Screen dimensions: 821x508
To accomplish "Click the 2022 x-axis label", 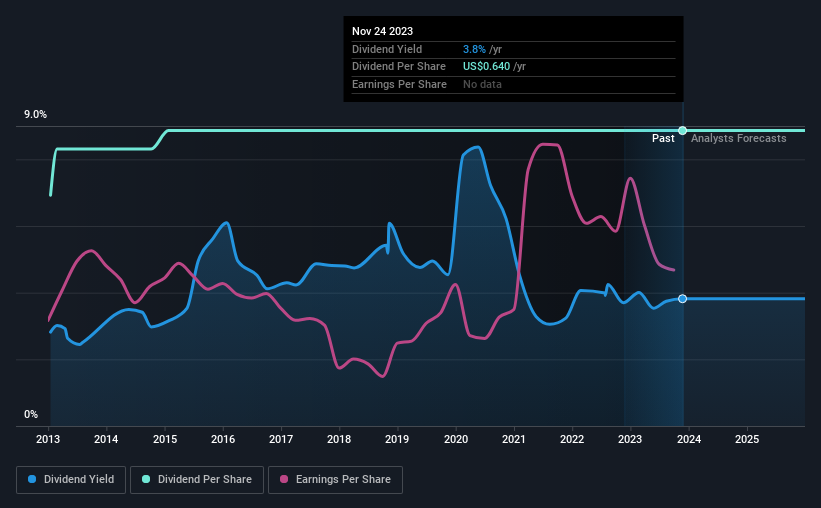I will coord(572,439).
